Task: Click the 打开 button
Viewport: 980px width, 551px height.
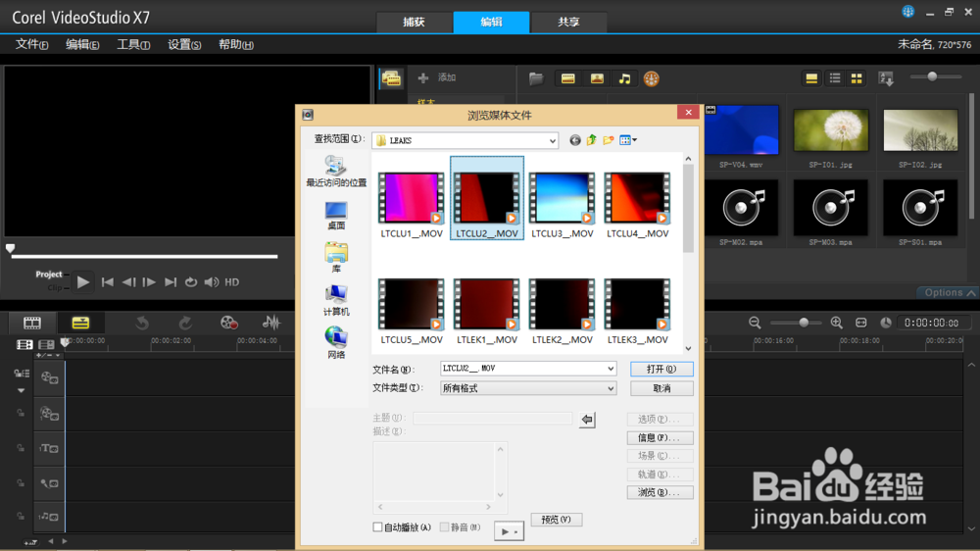Action: point(661,369)
